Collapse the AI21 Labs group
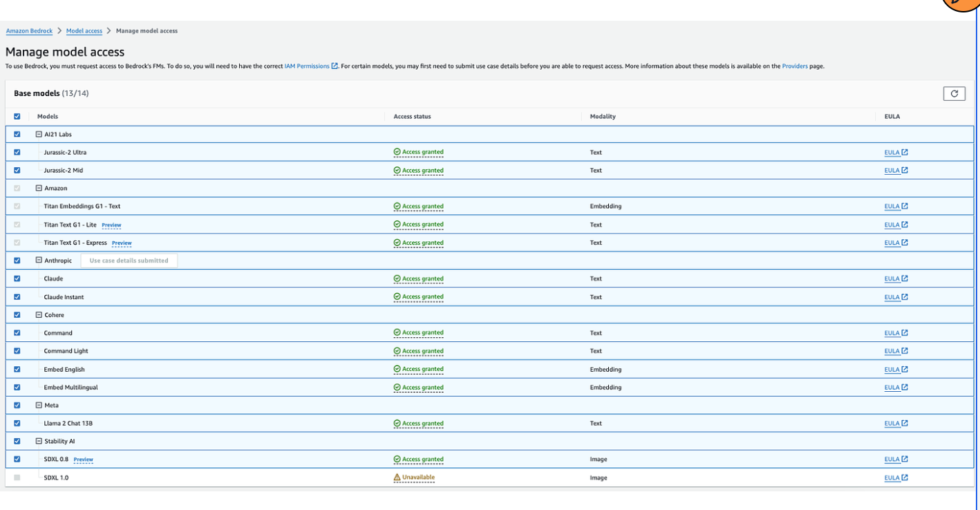 point(39,134)
